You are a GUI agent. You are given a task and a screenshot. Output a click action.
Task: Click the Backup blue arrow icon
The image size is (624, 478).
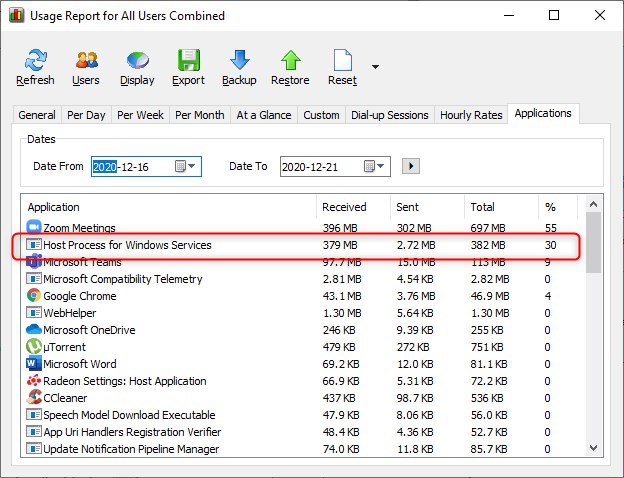(x=240, y=60)
